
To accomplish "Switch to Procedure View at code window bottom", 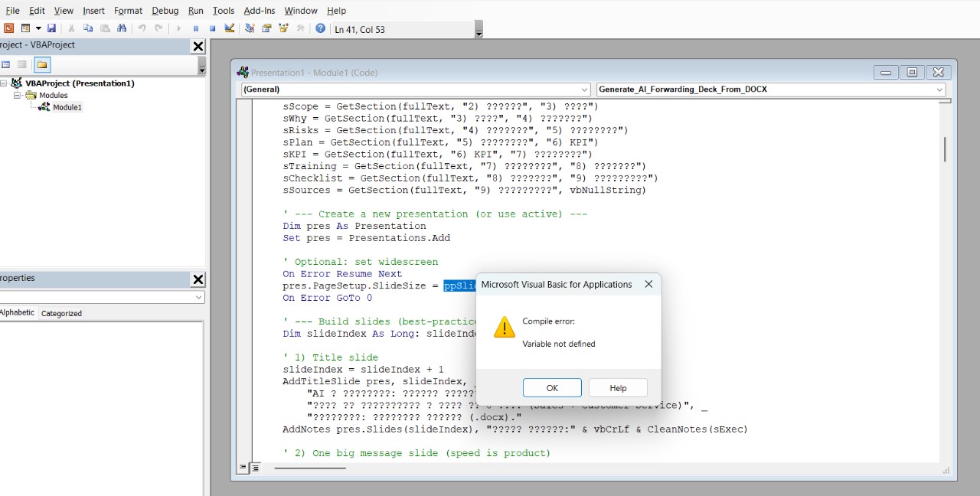I will [x=243, y=467].
